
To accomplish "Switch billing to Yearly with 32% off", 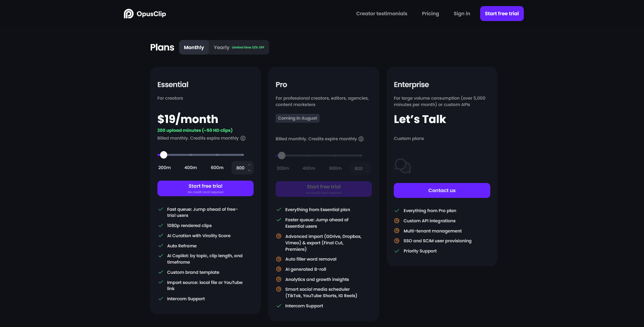I will coord(239,47).
